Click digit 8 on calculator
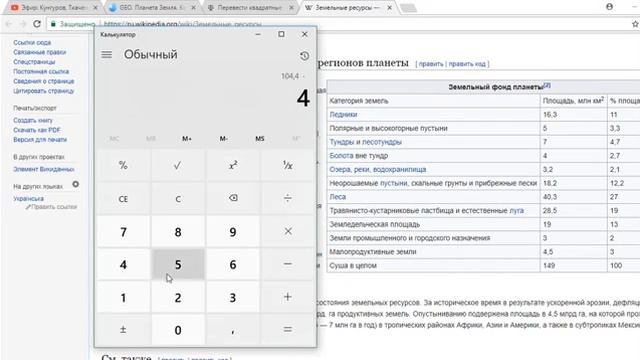The width and height of the screenshot is (640, 360). pos(178,231)
